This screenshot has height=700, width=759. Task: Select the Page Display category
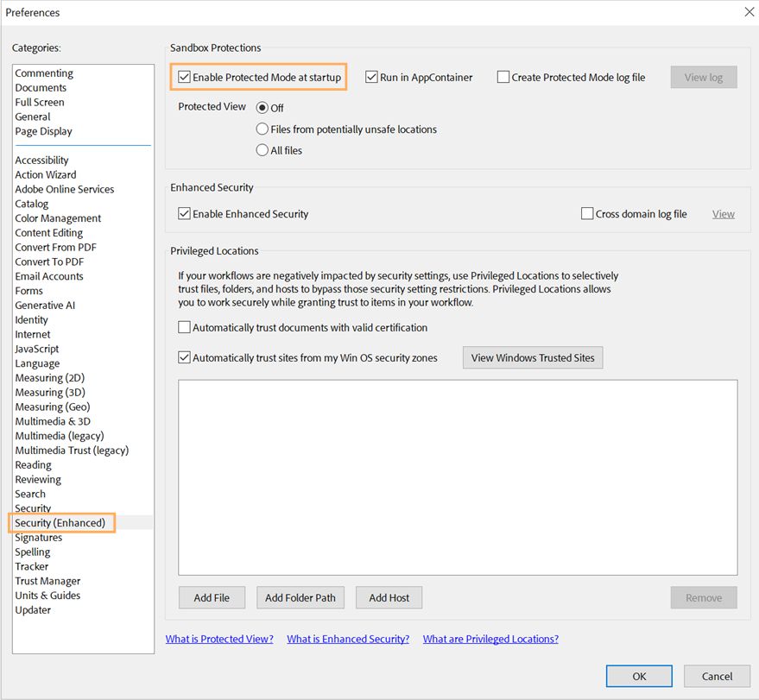pos(43,130)
